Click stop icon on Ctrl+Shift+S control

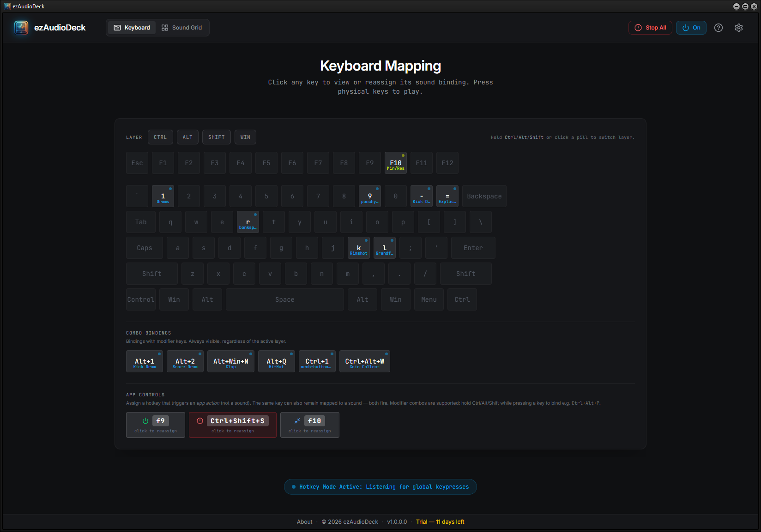click(200, 421)
